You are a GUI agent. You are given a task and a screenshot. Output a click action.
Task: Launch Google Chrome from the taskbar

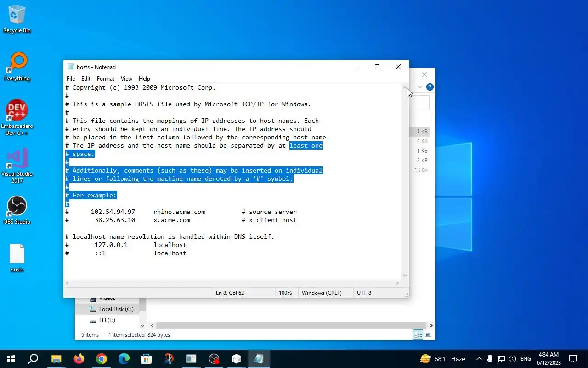[102, 359]
